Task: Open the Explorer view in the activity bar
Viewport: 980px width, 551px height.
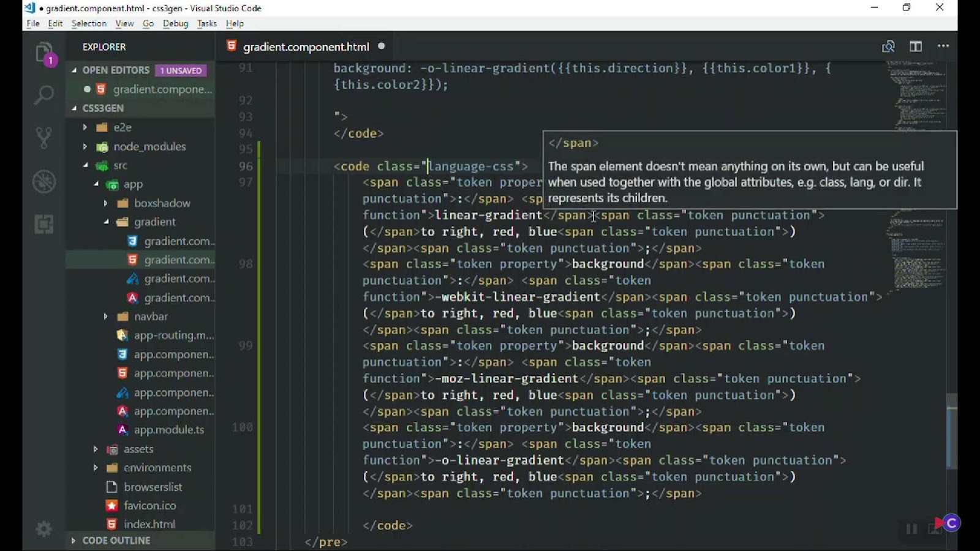Action: [43, 53]
